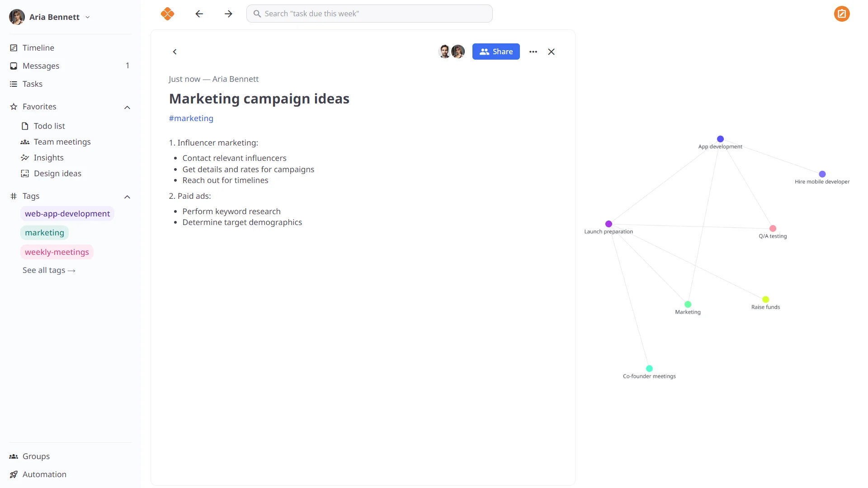
Task: Click the search field
Action: click(x=369, y=14)
